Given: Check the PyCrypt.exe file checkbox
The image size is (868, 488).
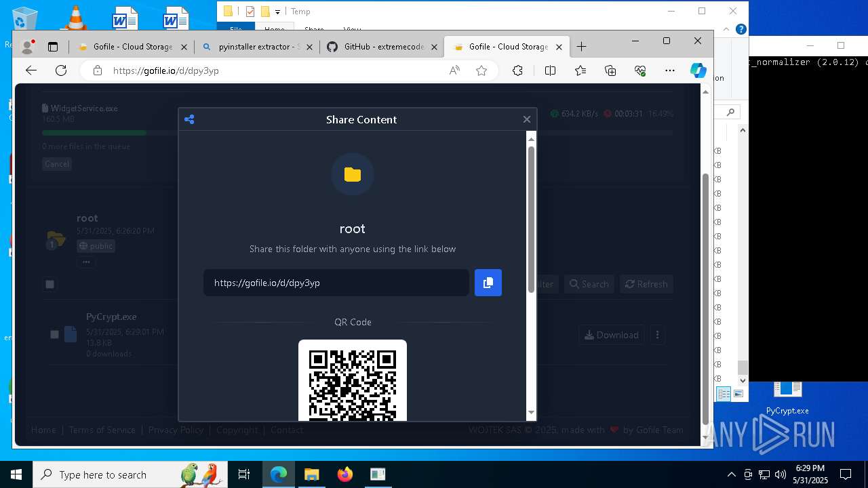Looking at the screenshot, I should pyautogui.click(x=54, y=334).
